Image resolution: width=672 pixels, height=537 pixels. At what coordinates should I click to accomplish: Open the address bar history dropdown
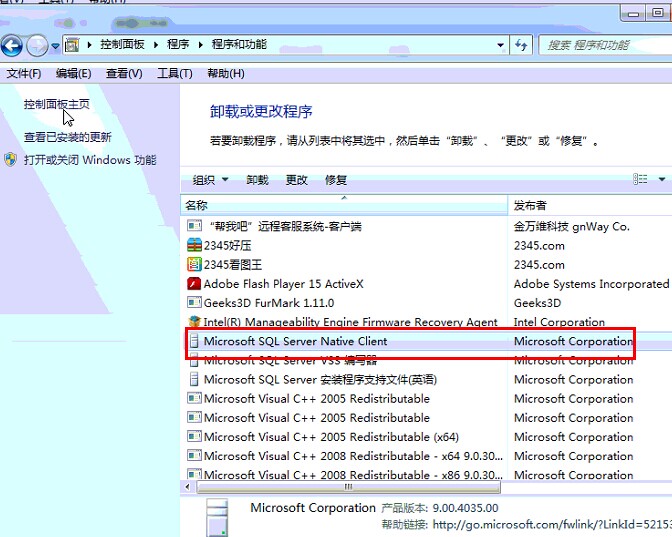[500, 45]
